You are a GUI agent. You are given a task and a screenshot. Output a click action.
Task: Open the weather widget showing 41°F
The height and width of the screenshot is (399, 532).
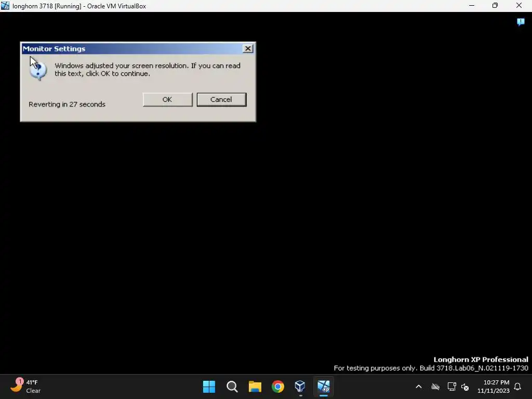click(x=26, y=387)
